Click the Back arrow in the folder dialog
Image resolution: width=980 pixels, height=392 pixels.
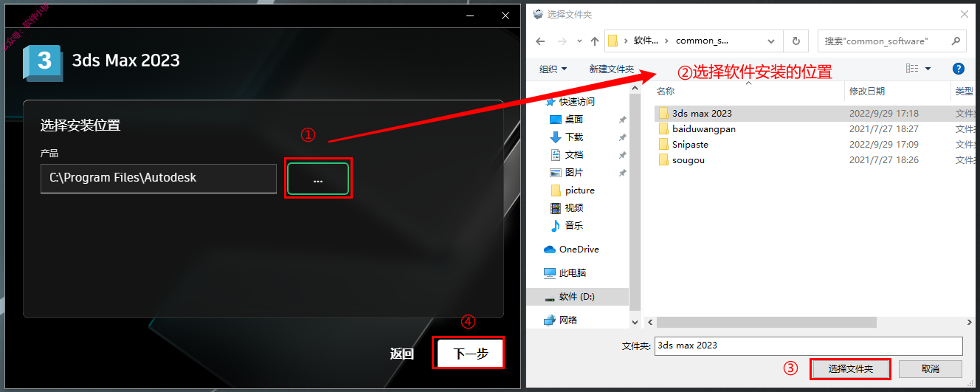(x=540, y=41)
